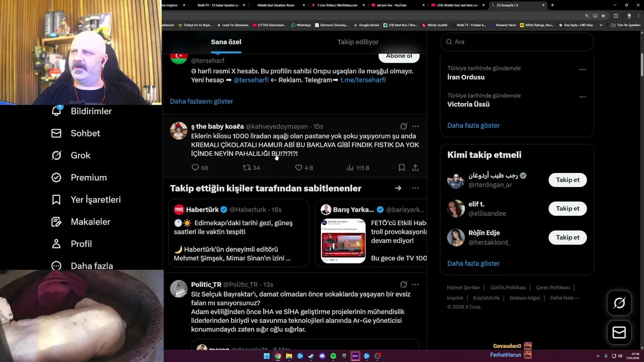Open options for İran Ordusu trend

[x=582, y=69]
